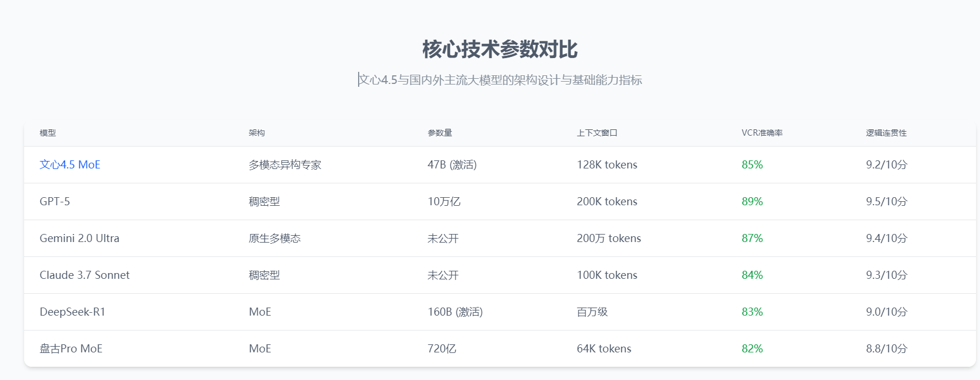Click MoE in the DeepSeek-R1 row
Viewport: 980px width, 380px height.
pos(260,312)
